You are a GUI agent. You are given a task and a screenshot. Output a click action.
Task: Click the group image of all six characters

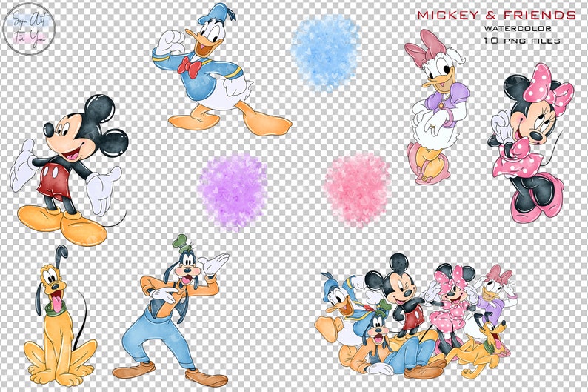[417, 316]
